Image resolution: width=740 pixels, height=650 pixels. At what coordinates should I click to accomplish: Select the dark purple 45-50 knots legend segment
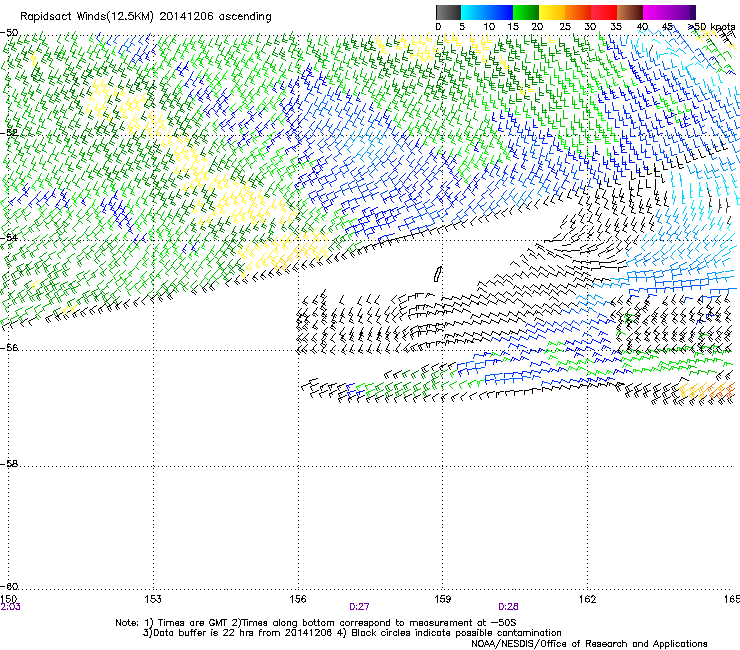tap(682, 12)
